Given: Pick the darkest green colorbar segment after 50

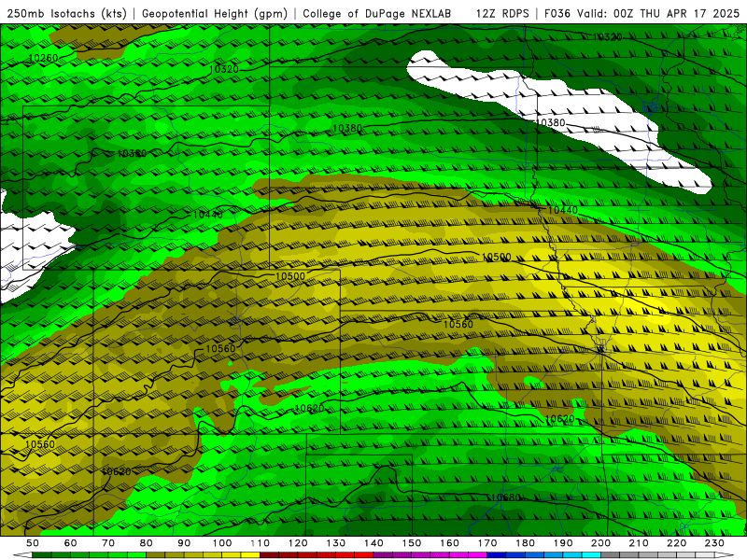Looking at the screenshot, I should pyautogui.click(x=42, y=555).
